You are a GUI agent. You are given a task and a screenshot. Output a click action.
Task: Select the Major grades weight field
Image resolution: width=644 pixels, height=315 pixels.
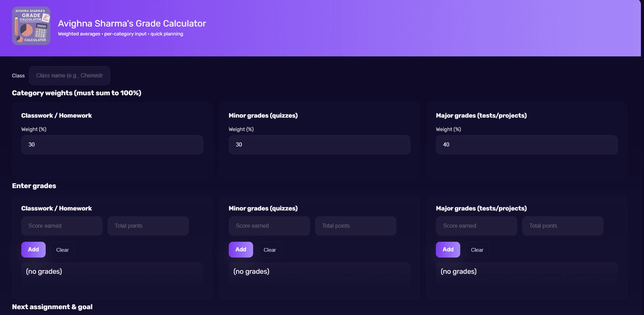tap(527, 145)
